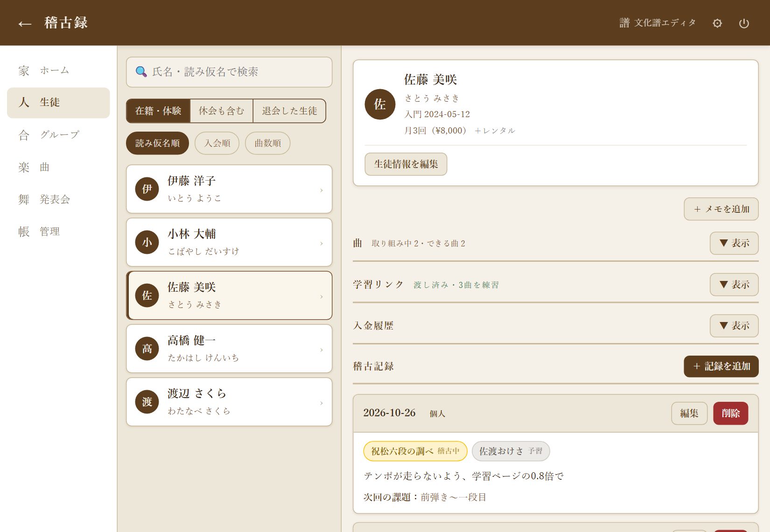Sort by 読み仮名順
The width and height of the screenshot is (770, 532).
157,143
